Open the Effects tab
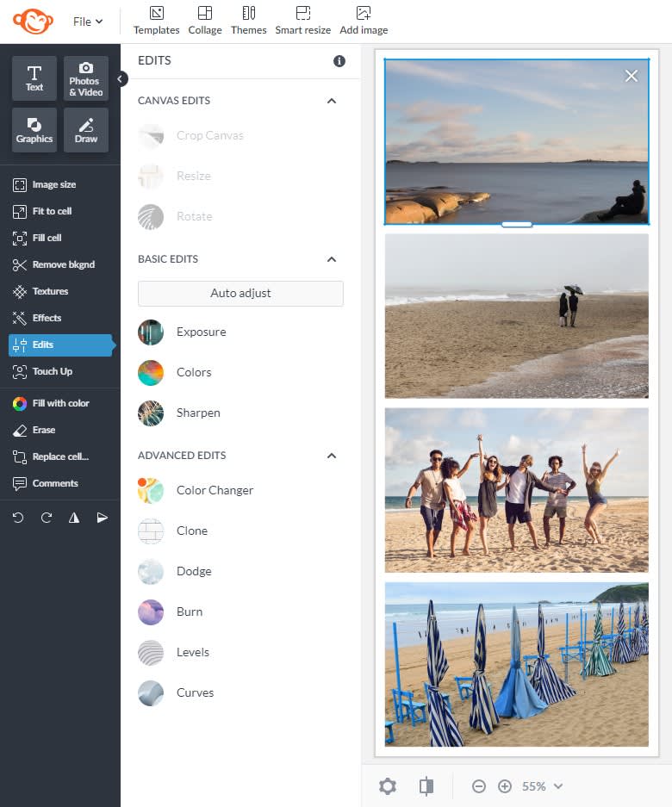Screen dimensions: 672x807 pos(37,319)
